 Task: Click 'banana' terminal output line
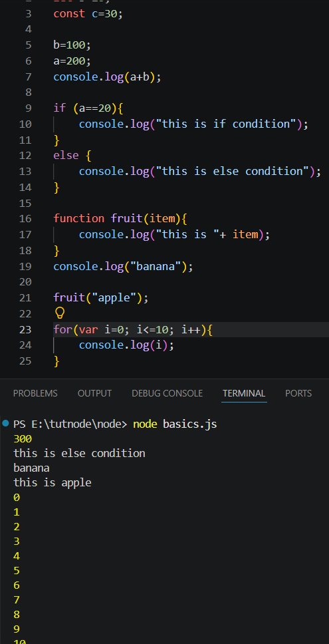32,468
